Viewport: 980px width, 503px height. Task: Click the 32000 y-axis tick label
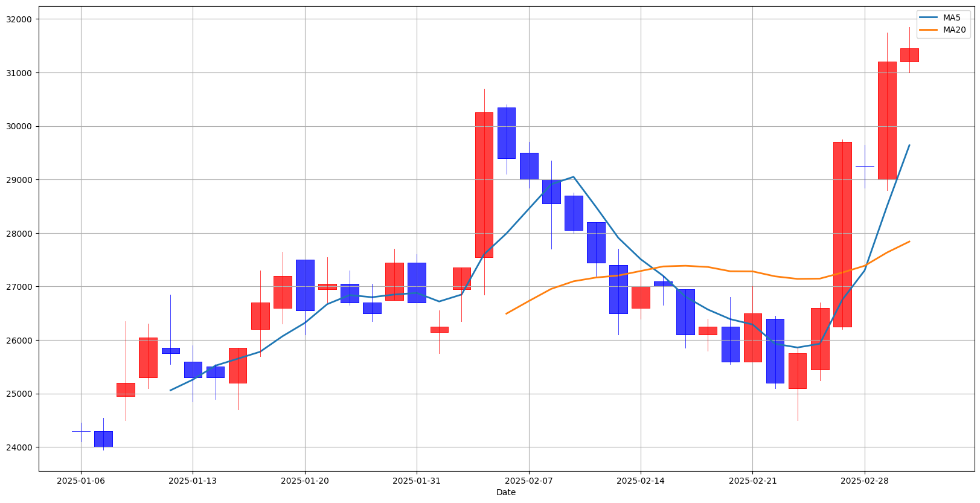coord(21,19)
